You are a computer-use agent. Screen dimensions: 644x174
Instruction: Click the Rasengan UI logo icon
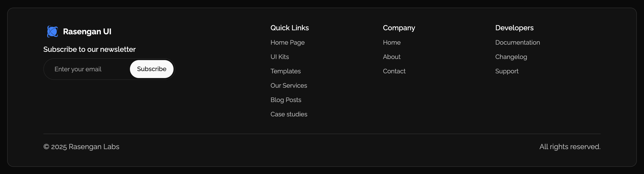[53, 32]
